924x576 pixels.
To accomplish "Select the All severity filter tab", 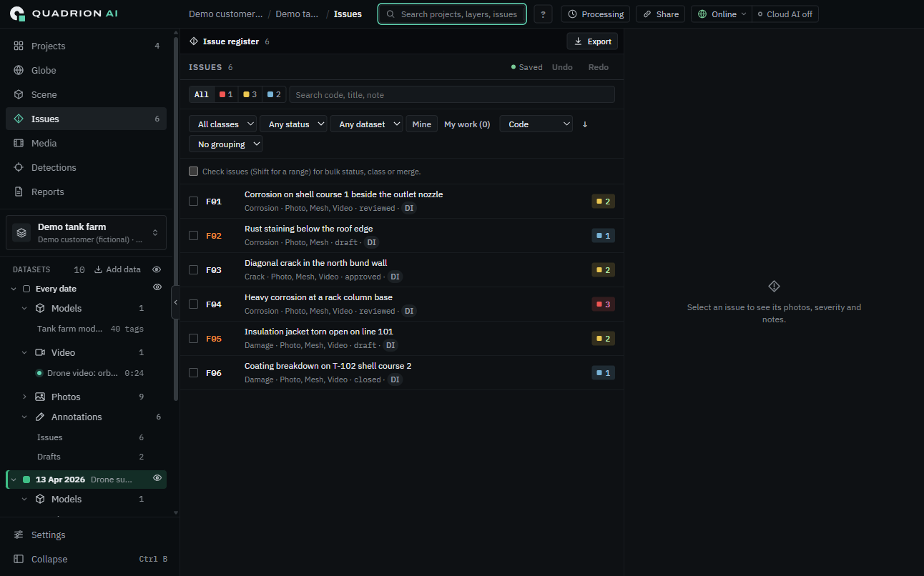I will pos(202,94).
